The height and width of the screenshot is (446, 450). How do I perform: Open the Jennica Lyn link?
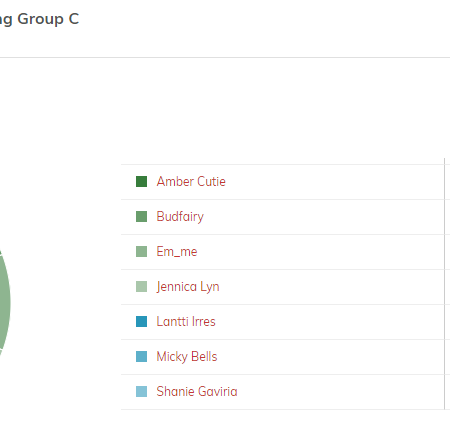click(188, 287)
